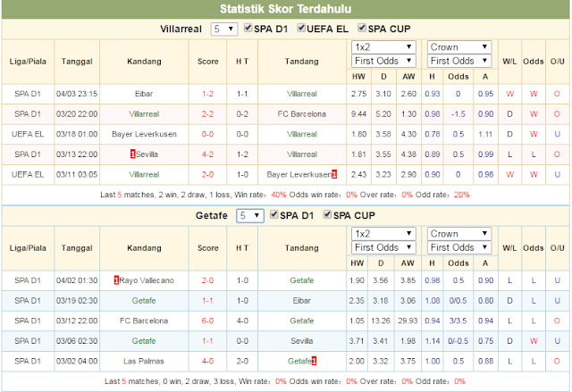Viewport: 572px width, 392px height.
Task: Open First Odds dropdown under Getafe 1x2
Action: click(383, 247)
